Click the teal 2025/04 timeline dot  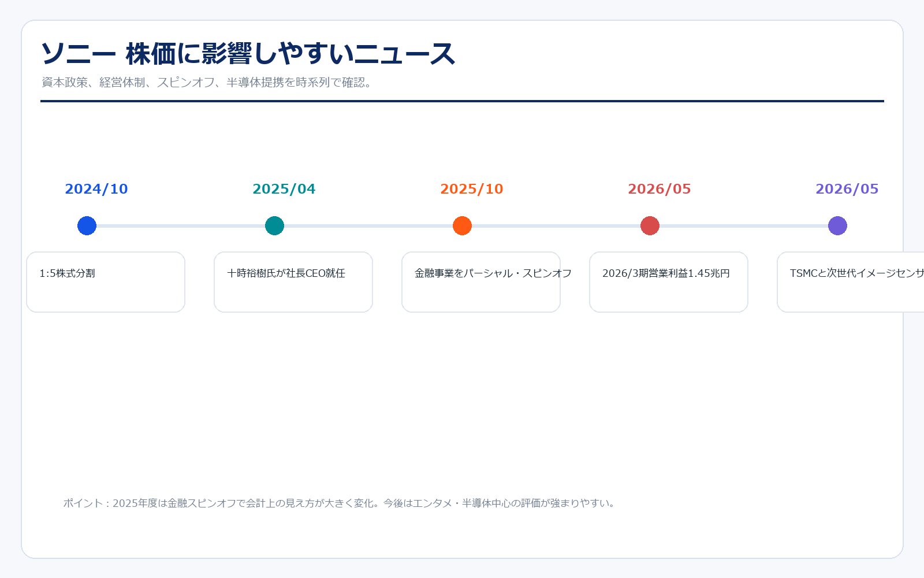274,225
